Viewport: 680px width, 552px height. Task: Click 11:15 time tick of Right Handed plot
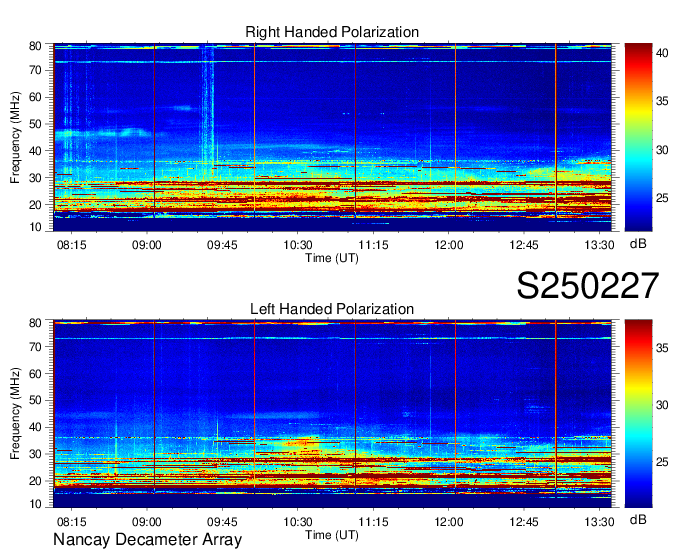tap(373, 245)
